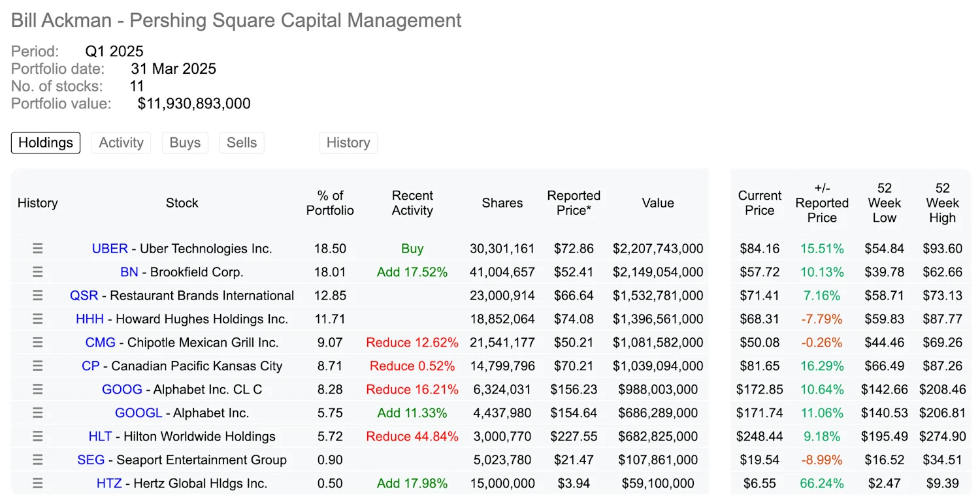Open the HTZ ticker link

108,484
